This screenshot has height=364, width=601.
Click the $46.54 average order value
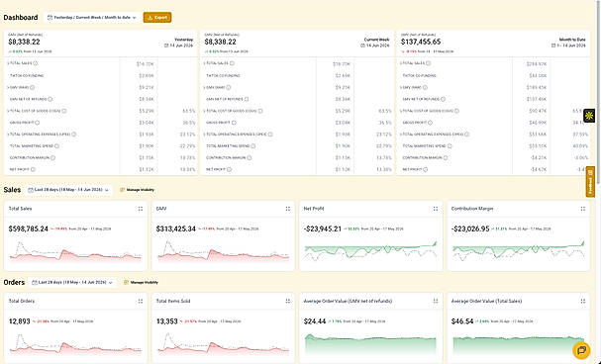click(462, 321)
